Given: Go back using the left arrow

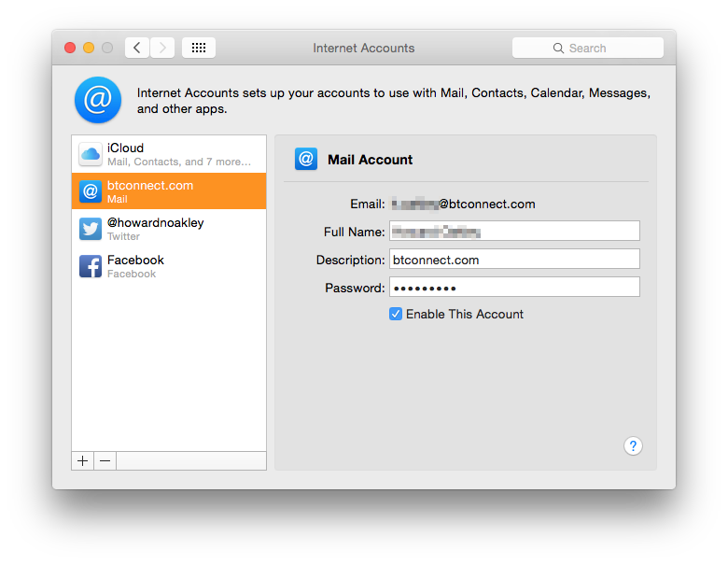Looking at the screenshot, I should [137, 48].
